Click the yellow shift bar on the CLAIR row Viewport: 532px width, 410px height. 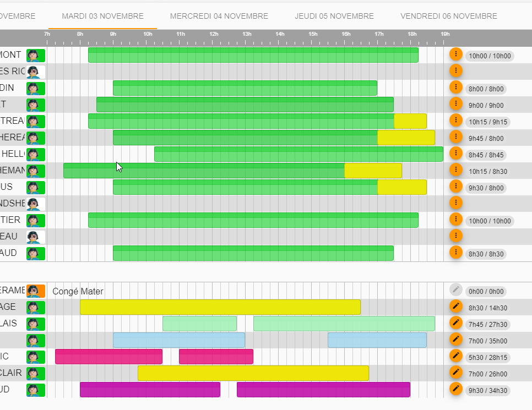pyautogui.click(x=253, y=373)
